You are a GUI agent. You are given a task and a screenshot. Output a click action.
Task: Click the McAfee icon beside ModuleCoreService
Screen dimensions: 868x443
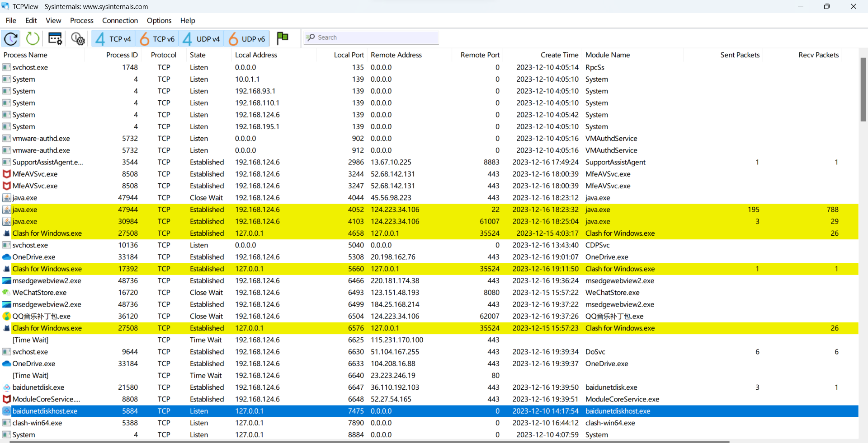click(6, 399)
